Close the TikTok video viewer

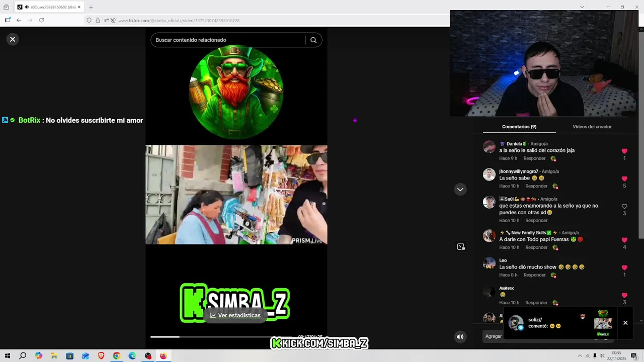(13, 39)
